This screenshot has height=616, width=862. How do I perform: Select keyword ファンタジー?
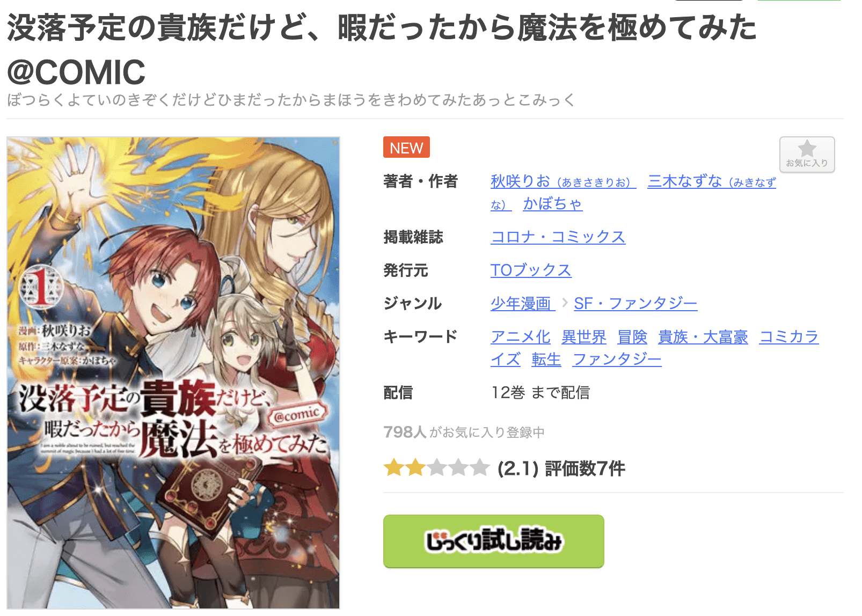(x=617, y=360)
